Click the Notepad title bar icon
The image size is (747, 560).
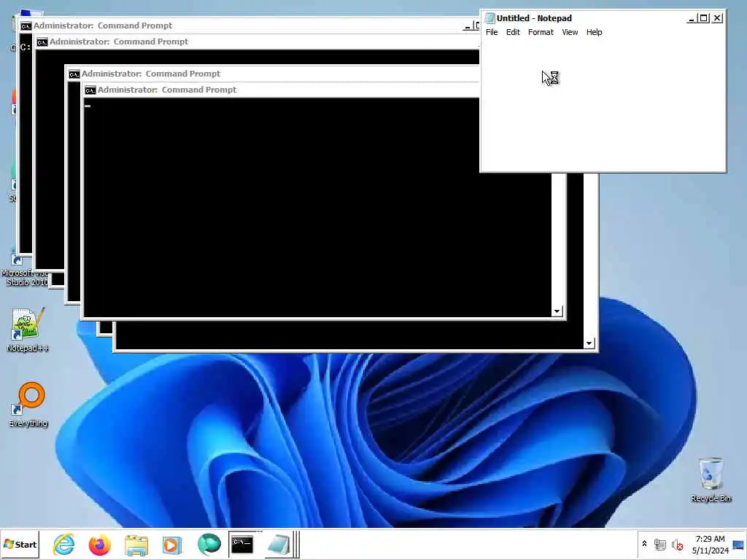[489, 18]
